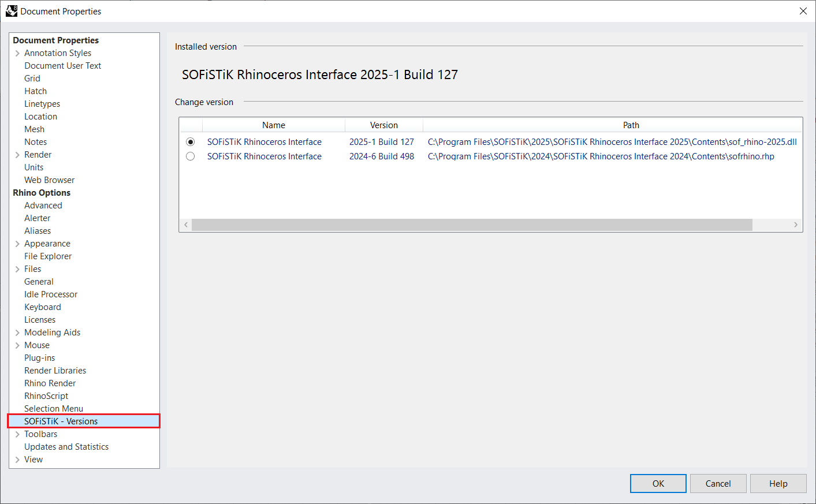Viewport: 816px width, 504px height.
Task: Open the Licenses options page
Action: tap(40, 320)
